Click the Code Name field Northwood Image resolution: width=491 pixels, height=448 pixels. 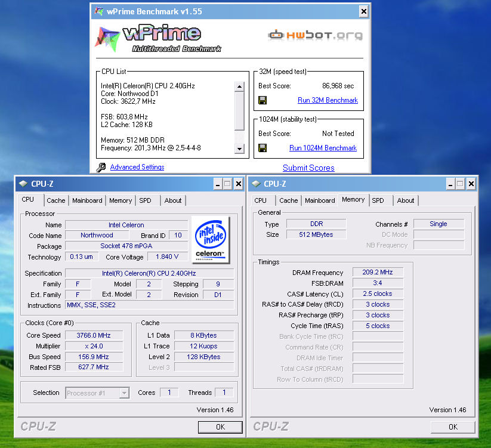point(97,235)
